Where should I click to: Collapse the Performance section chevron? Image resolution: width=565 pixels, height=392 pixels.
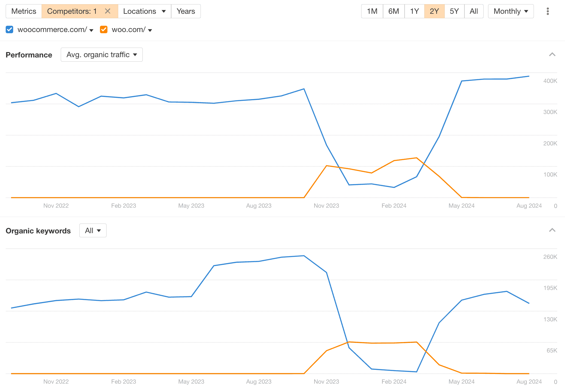(552, 54)
